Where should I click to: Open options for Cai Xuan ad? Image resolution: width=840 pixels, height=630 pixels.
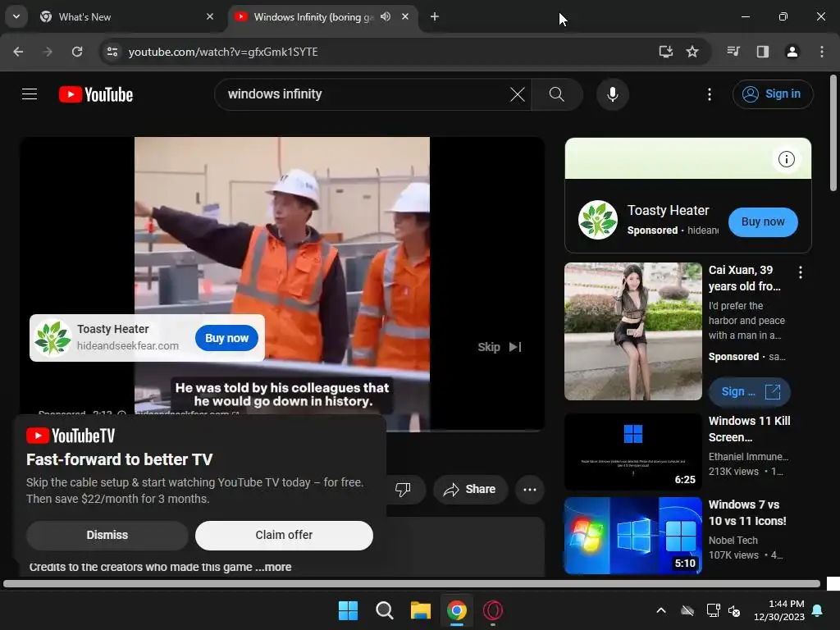coord(801,272)
